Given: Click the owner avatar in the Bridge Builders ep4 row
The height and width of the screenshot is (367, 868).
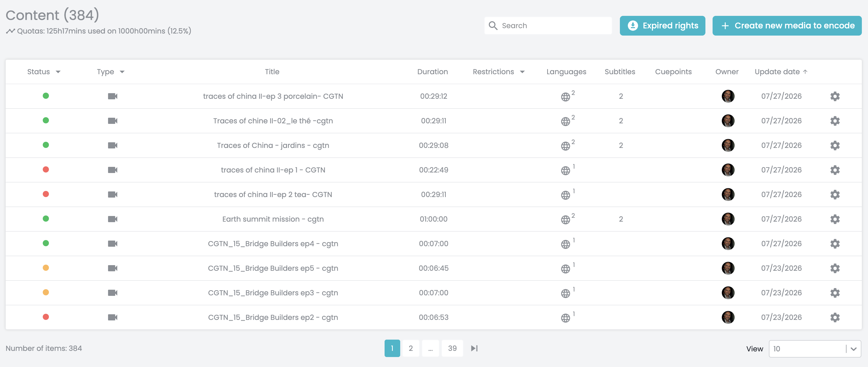Looking at the screenshot, I should pyautogui.click(x=728, y=244).
